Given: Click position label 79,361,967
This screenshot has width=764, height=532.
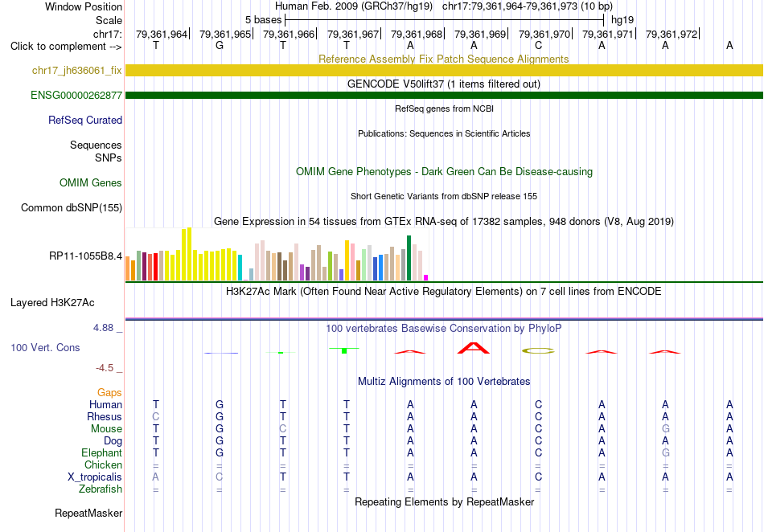Looking at the screenshot, I should [x=353, y=34].
